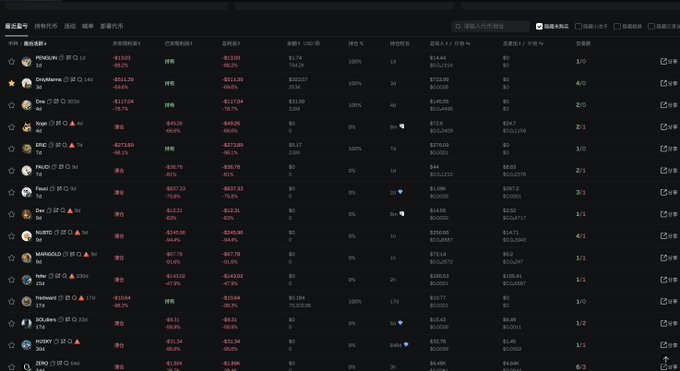Click warning triangle on fredward row
The image size is (680, 371).
[x=81, y=298]
